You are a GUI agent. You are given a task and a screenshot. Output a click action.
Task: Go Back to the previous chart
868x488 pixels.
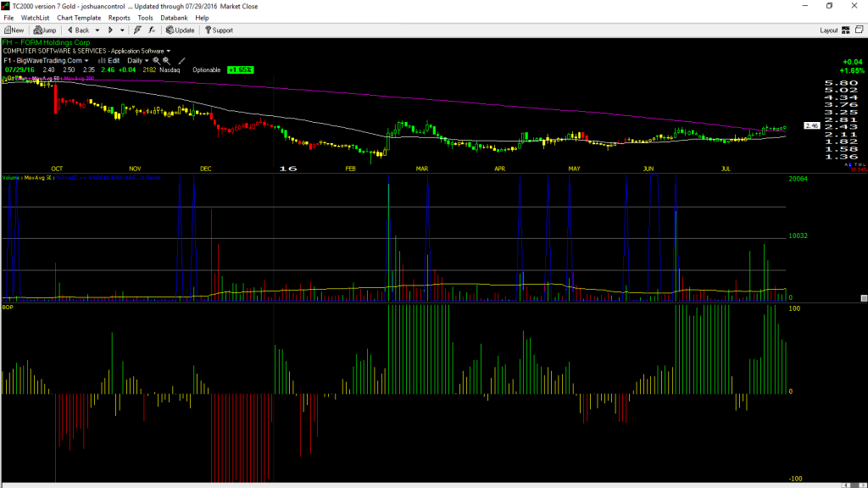click(78, 30)
